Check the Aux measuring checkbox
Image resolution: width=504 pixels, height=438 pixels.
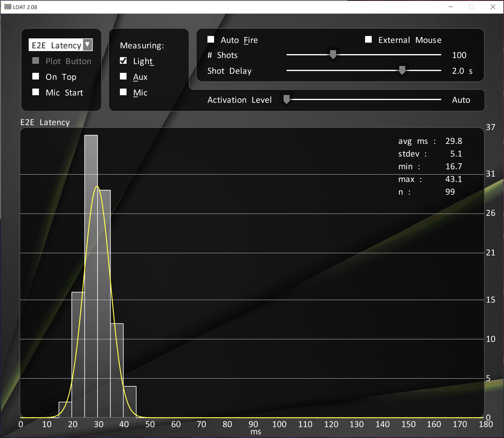(123, 76)
